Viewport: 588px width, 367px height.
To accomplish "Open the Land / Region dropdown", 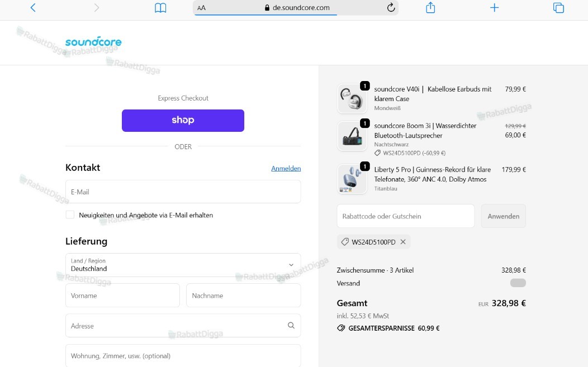I will (183, 265).
